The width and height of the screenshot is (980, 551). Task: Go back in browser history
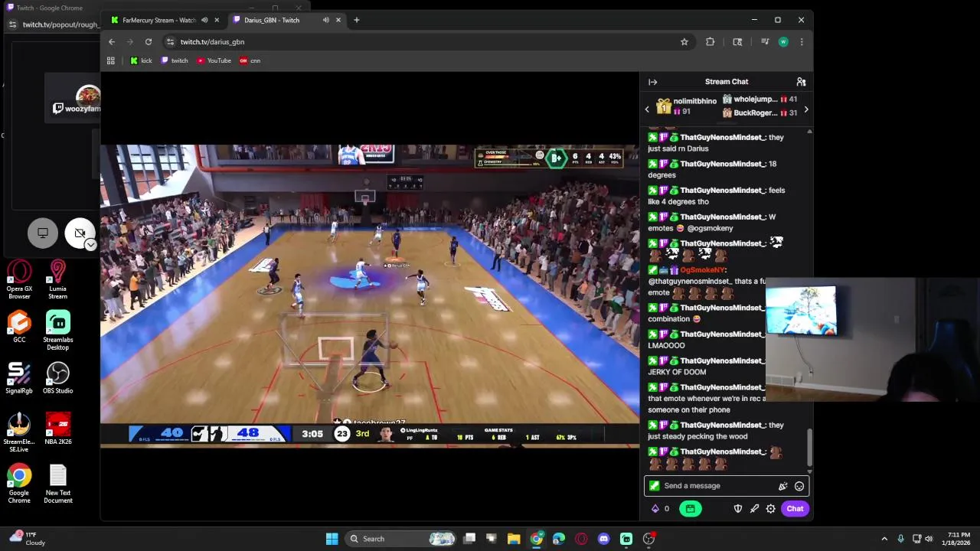pyautogui.click(x=112, y=42)
